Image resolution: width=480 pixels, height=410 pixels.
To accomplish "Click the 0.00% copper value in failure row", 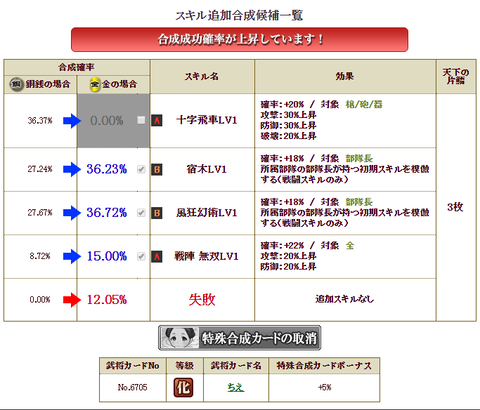I will click(40, 300).
